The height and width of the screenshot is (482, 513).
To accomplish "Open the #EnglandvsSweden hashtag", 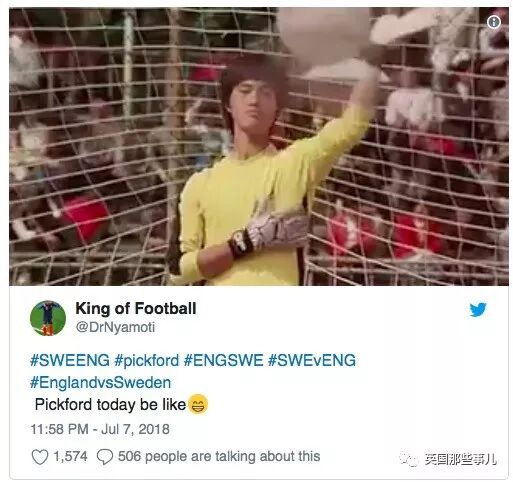I will tap(100, 382).
